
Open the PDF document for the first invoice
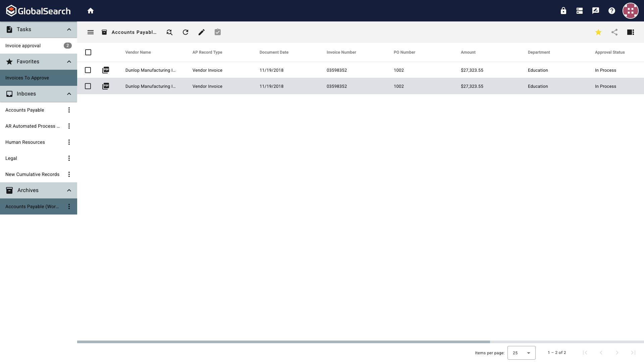click(x=106, y=70)
